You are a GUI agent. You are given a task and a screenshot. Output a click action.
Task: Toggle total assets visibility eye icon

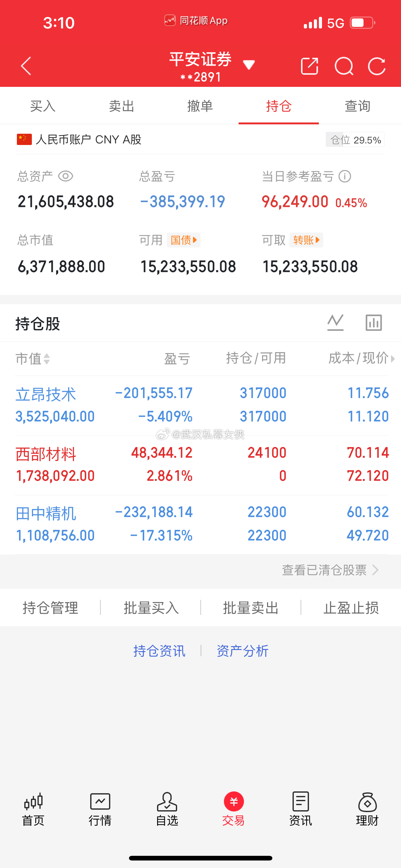(x=66, y=176)
